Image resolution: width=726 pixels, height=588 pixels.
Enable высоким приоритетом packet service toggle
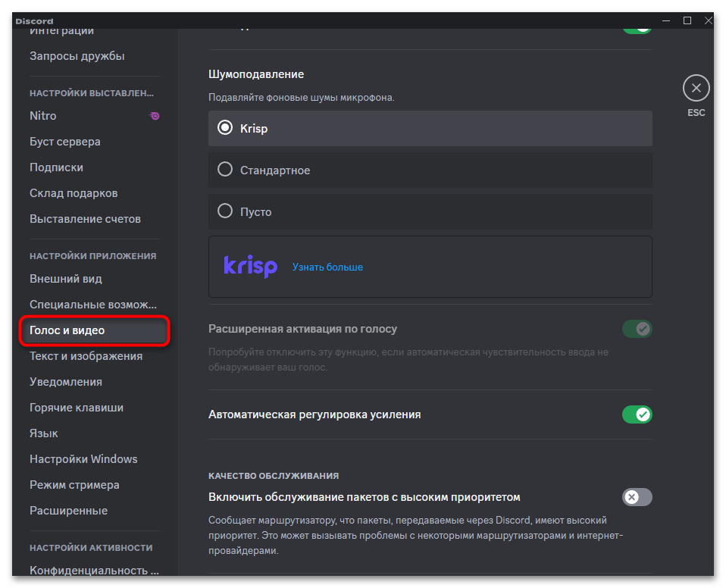coord(637,497)
